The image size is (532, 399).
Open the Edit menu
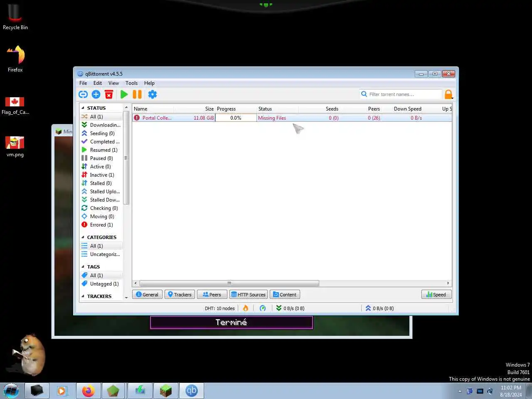click(98, 83)
